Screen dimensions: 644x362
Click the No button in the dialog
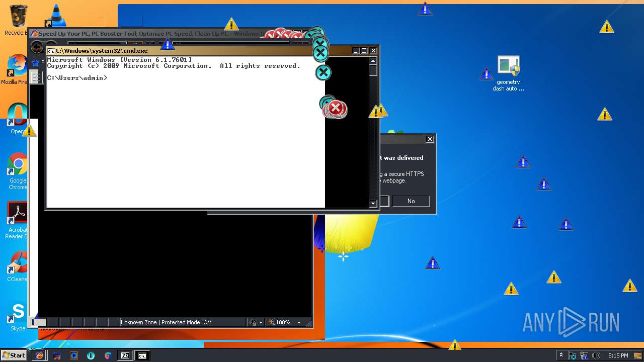[411, 201]
